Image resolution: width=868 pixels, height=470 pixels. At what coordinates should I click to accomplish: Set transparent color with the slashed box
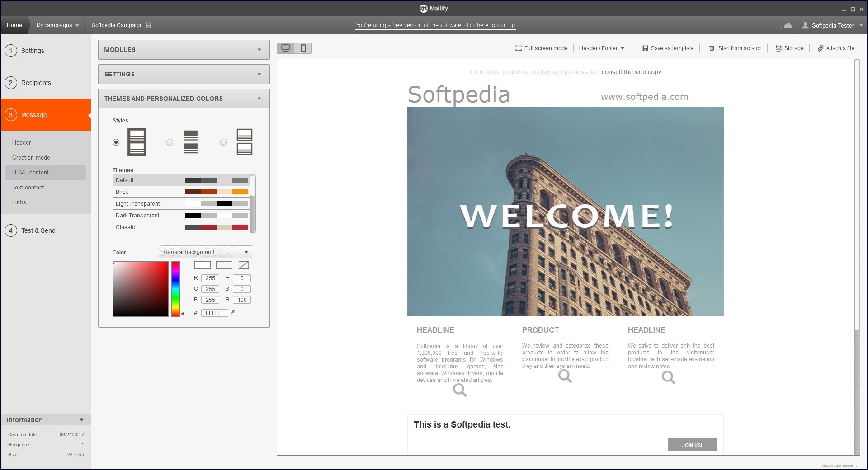point(244,265)
